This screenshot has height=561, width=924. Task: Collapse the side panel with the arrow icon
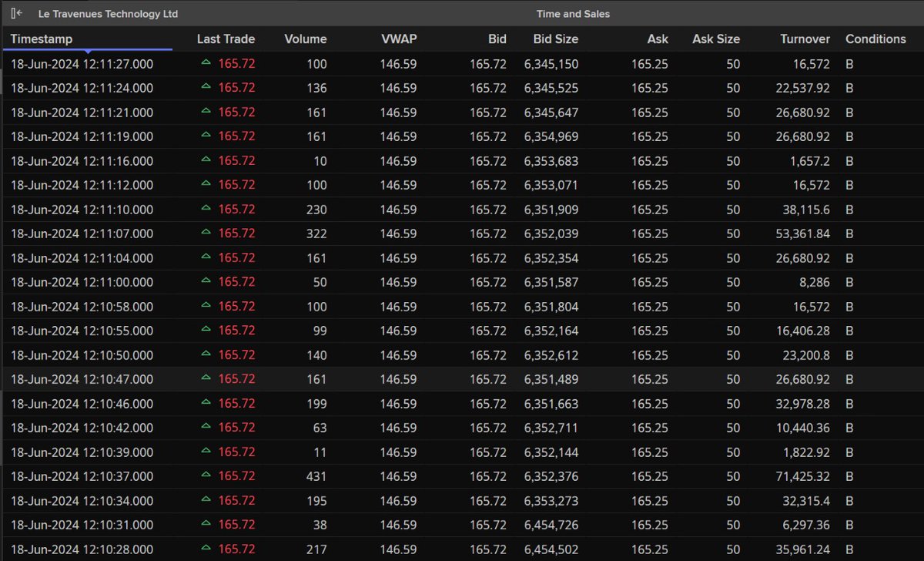(x=16, y=14)
